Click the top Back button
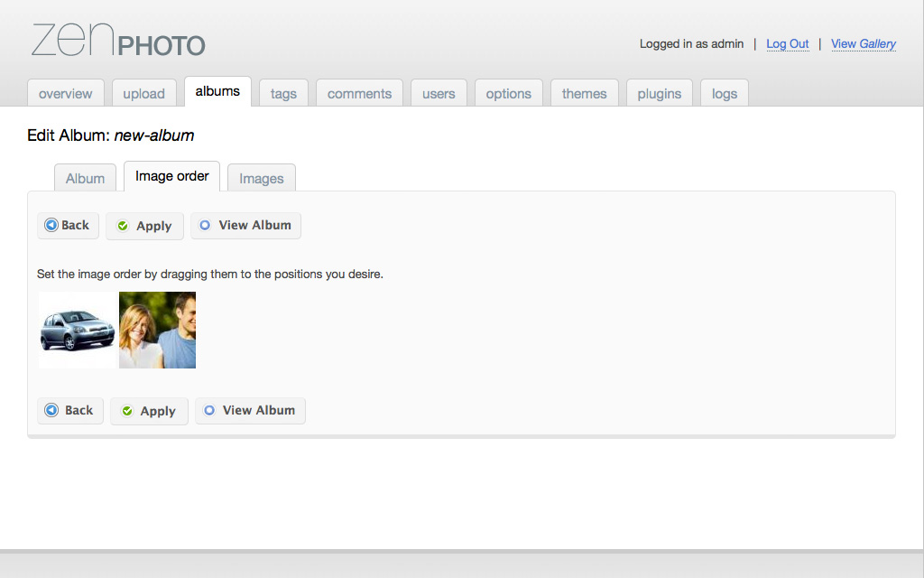Viewport: 924px width, 578px height. tap(68, 226)
